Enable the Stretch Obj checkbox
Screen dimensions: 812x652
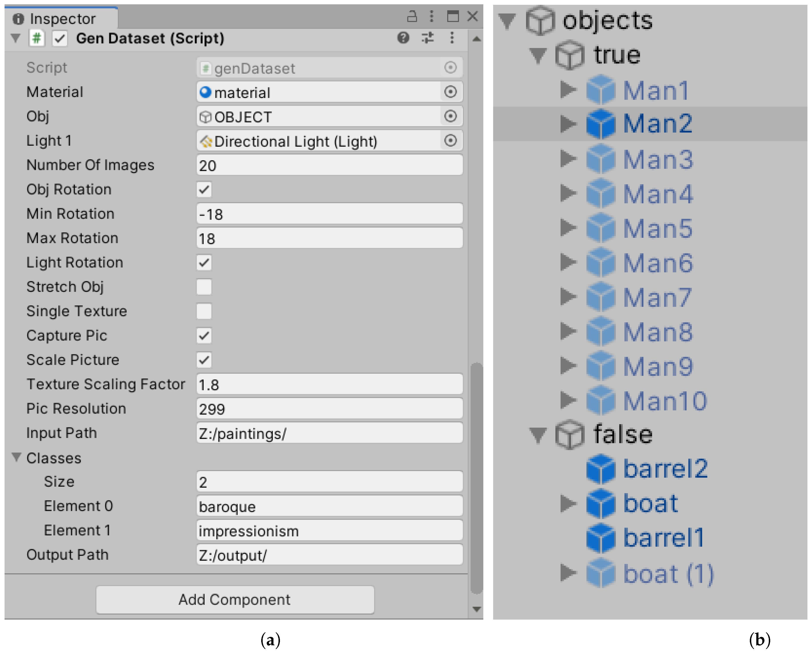204,287
